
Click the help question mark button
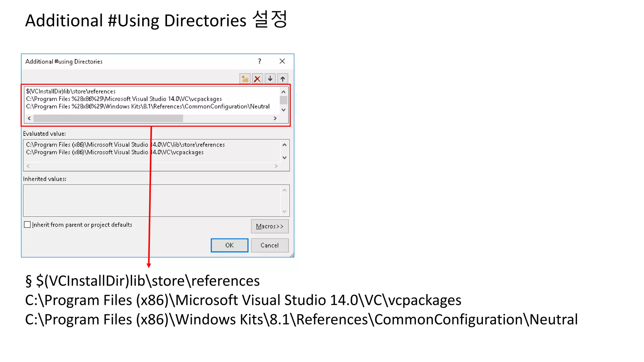[259, 61]
